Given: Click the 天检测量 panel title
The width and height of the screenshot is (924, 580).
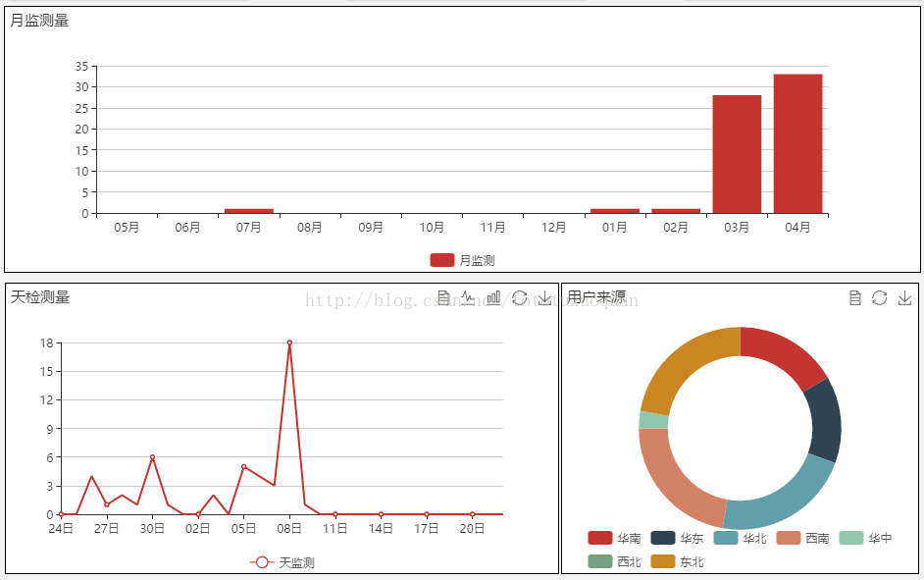Looking at the screenshot, I should coord(40,297).
